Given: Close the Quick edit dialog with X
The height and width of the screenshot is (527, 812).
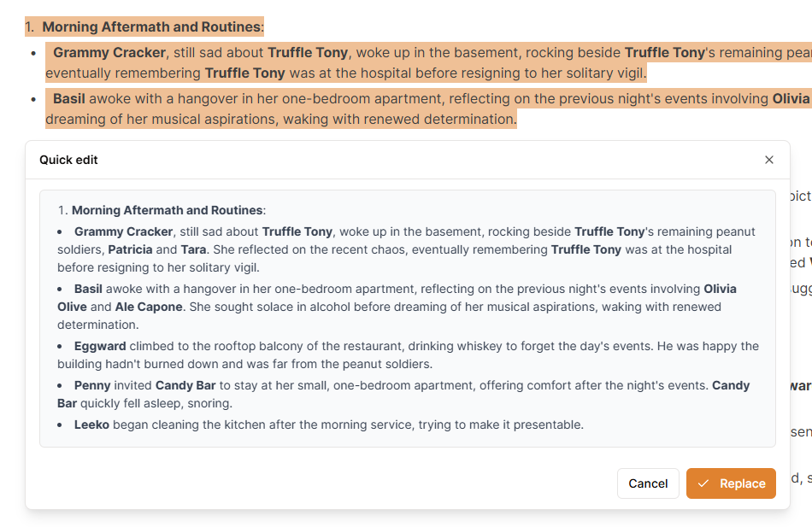Looking at the screenshot, I should pos(768,160).
